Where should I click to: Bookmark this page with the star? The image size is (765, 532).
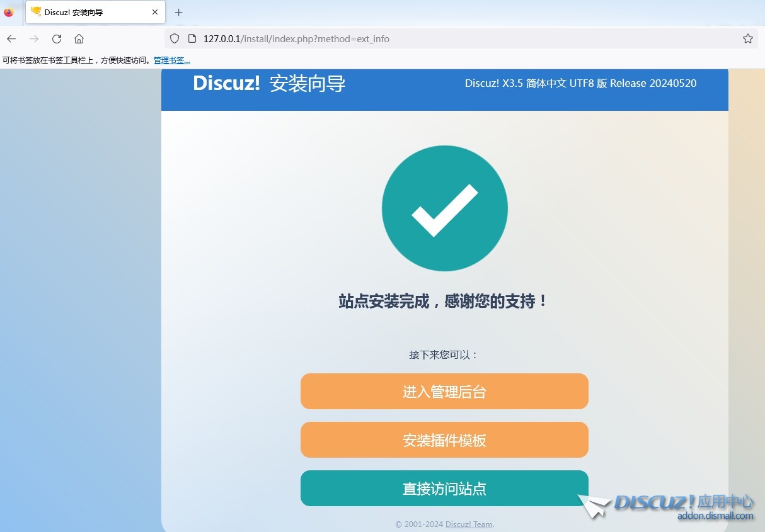(747, 39)
